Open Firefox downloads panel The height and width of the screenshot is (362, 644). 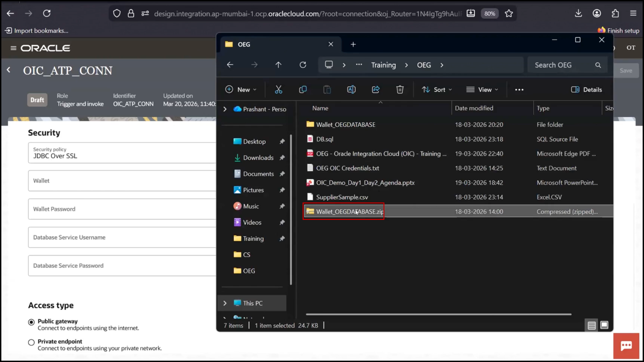[578, 13]
